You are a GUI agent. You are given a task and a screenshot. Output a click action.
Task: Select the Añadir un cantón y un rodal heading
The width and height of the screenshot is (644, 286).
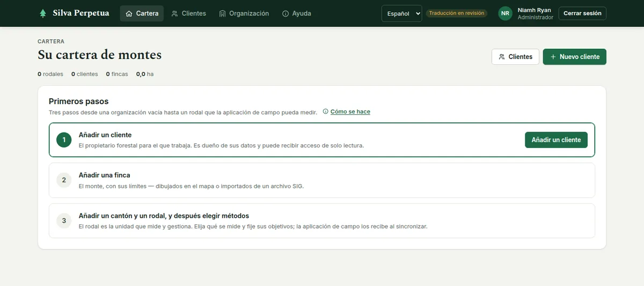tap(164, 216)
